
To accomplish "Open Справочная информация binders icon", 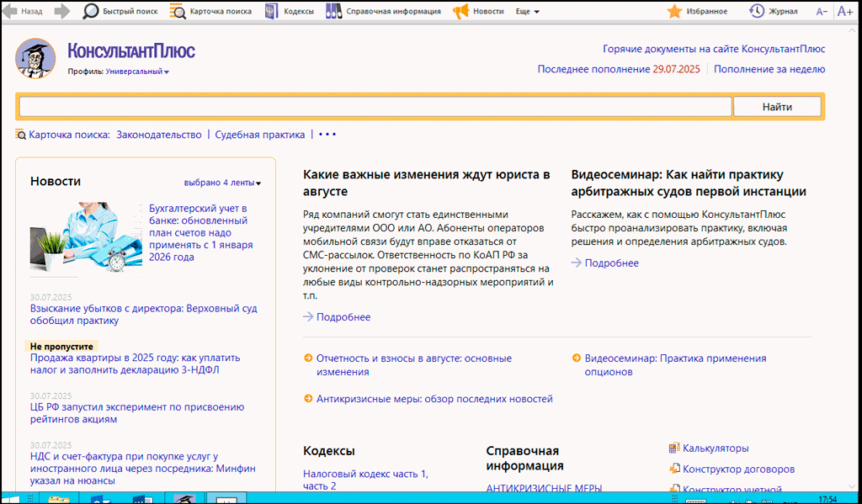I will [x=333, y=11].
